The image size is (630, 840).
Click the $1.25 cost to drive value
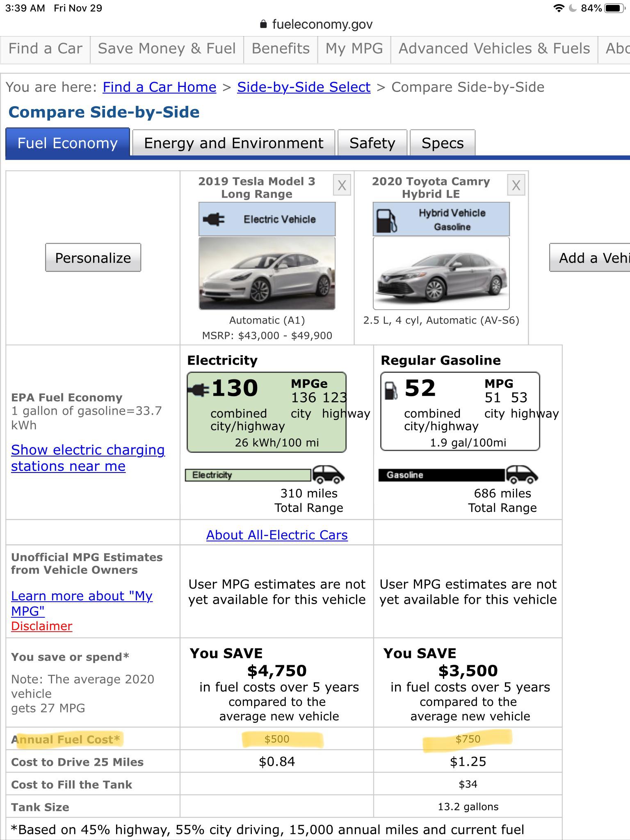point(468,762)
